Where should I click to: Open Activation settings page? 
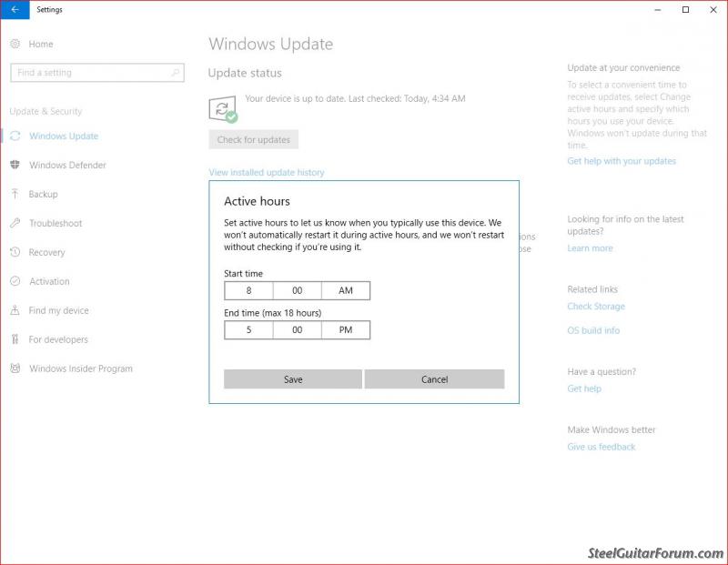(x=49, y=281)
